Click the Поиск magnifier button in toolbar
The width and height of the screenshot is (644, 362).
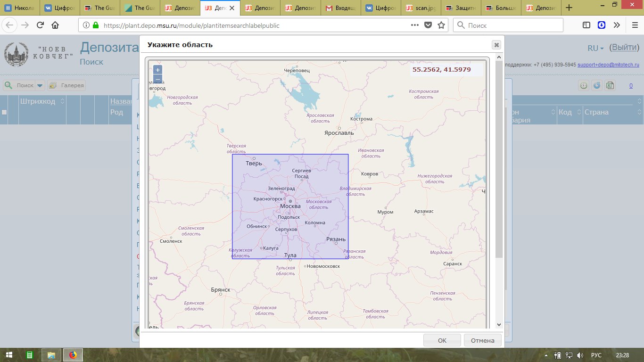coord(19,85)
